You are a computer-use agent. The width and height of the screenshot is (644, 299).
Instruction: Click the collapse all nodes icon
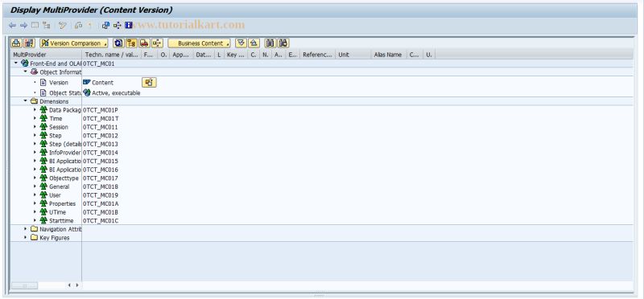click(254, 43)
